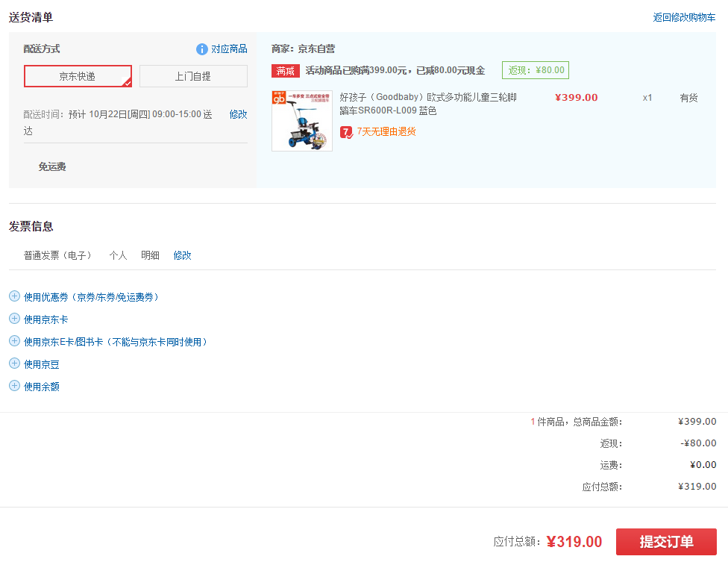Click 普通发票（电子） invoice type text
The height and width of the screenshot is (565, 728).
point(58,255)
